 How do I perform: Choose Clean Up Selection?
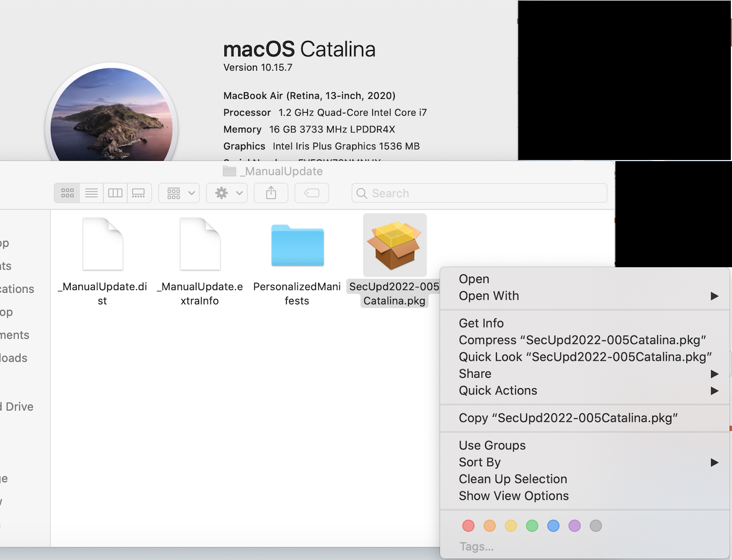585,479
